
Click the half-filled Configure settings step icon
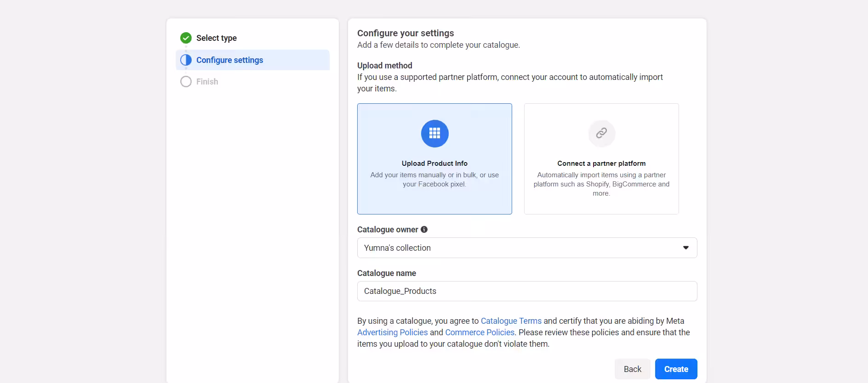pyautogui.click(x=186, y=60)
